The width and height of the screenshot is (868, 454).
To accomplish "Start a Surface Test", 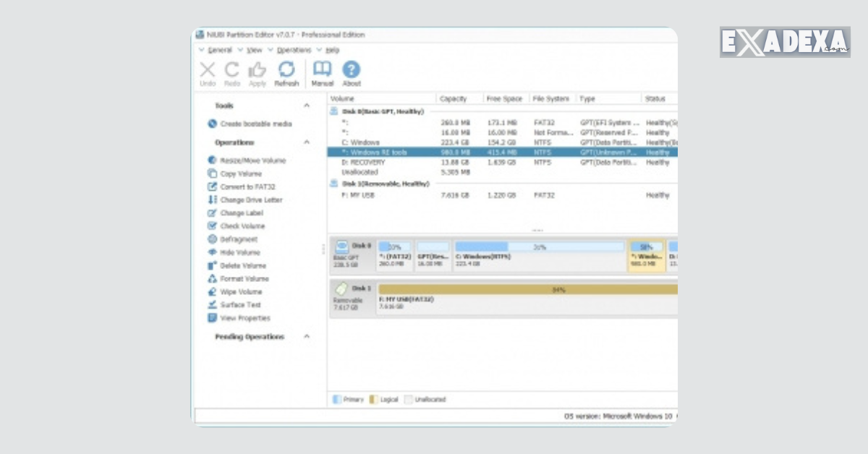I will pyautogui.click(x=239, y=304).
